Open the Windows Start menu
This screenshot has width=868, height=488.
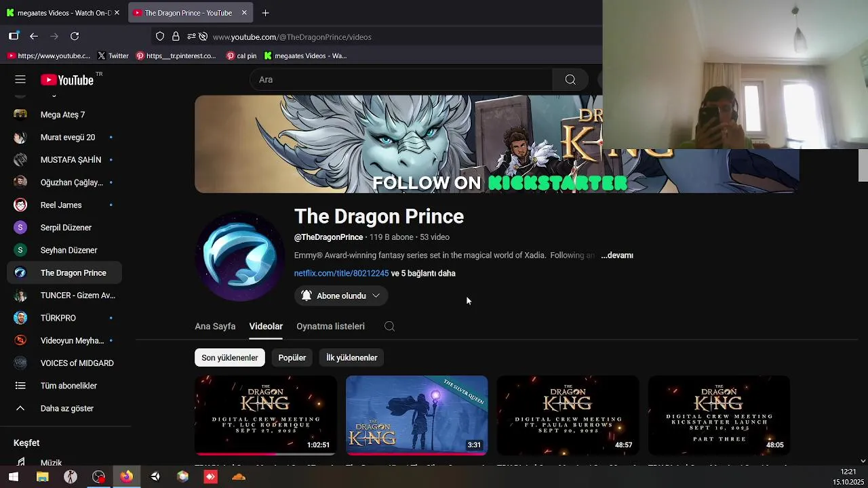(14, 476)
